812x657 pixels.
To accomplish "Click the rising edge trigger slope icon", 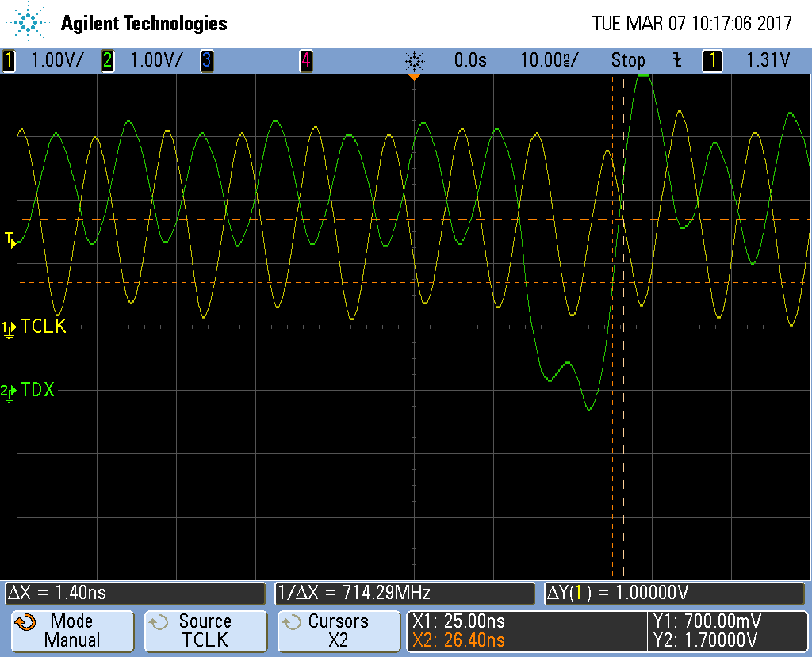I will [x=676, y=60].
